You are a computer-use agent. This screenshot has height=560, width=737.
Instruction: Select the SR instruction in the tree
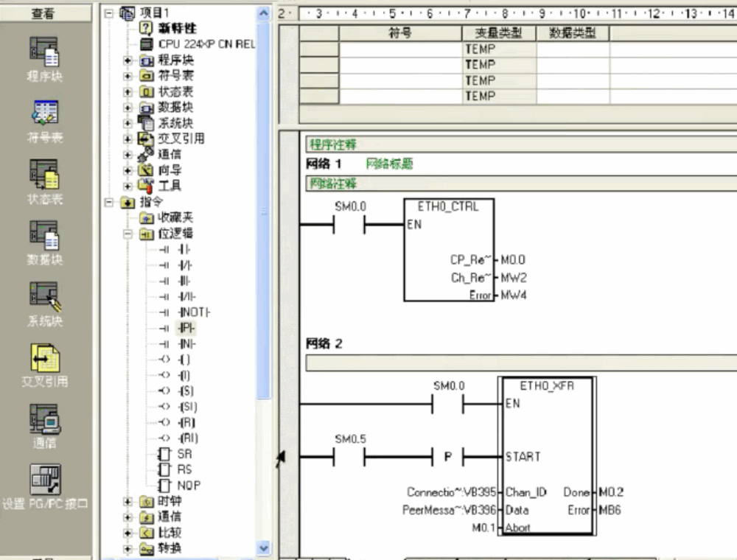pos(184,454)
